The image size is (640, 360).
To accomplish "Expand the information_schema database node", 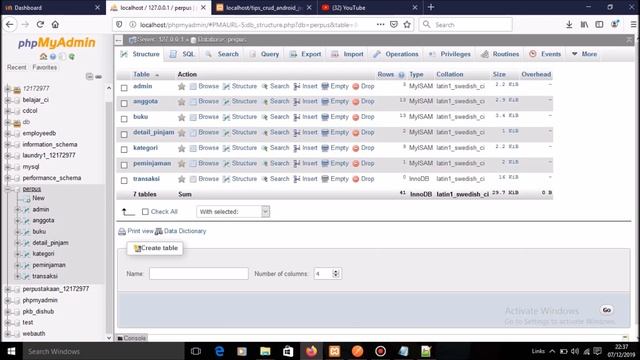I will pyautogui.click(x=7, y=144).
